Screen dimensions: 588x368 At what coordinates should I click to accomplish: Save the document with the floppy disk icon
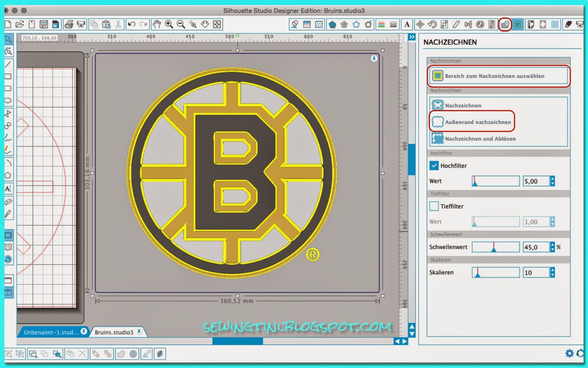(43, 24)
